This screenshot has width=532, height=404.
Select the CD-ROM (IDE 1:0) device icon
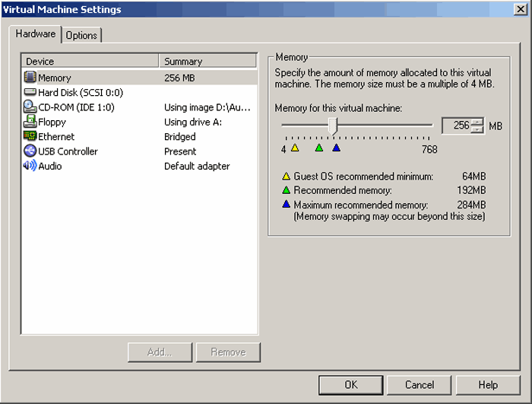(30, 107)
